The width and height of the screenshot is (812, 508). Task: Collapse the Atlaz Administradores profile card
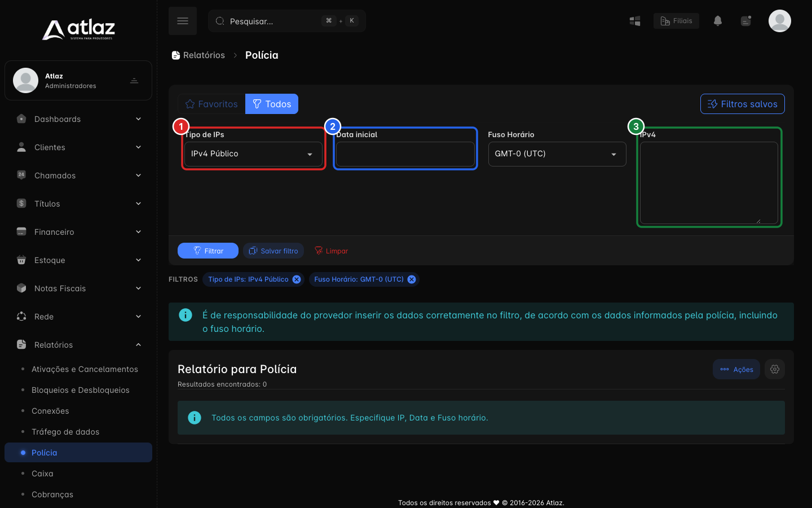point(134,81)
